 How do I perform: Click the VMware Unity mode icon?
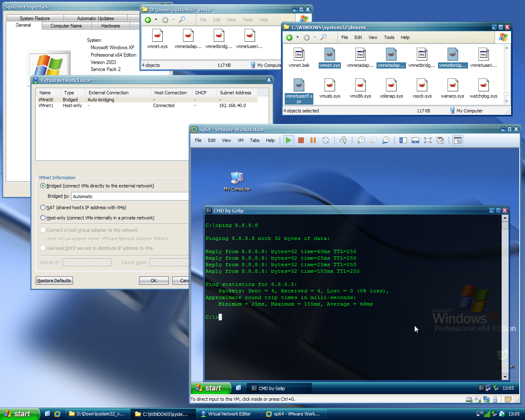pos(440,140)
